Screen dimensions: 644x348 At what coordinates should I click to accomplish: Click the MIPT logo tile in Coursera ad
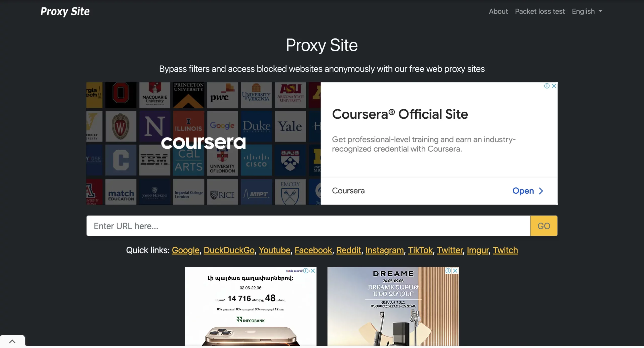coord(256,192)
